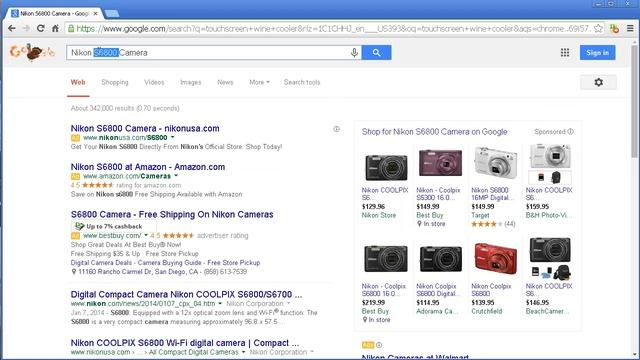Open Nikon COOLPIX S6800 Wi-Fi digital camera result
Image resolution: width=640 pixels, height=360 pixels.
click(x=184, y=342)
